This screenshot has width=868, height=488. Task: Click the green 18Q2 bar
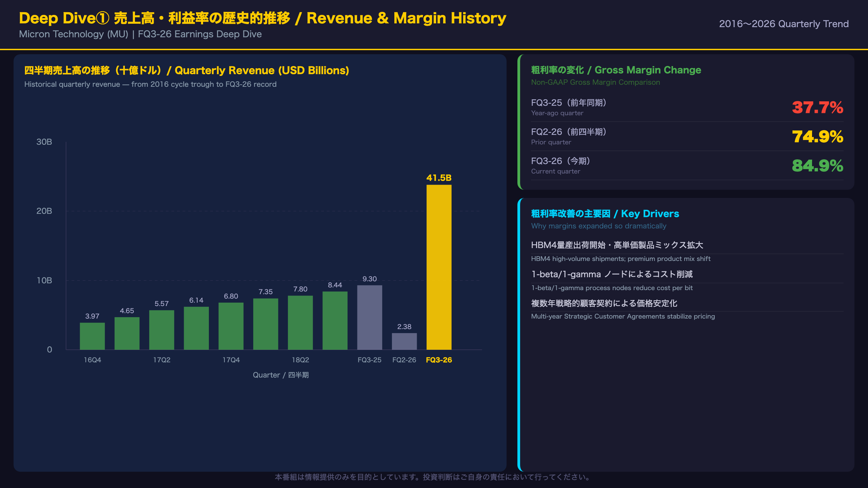coord(300,323)
